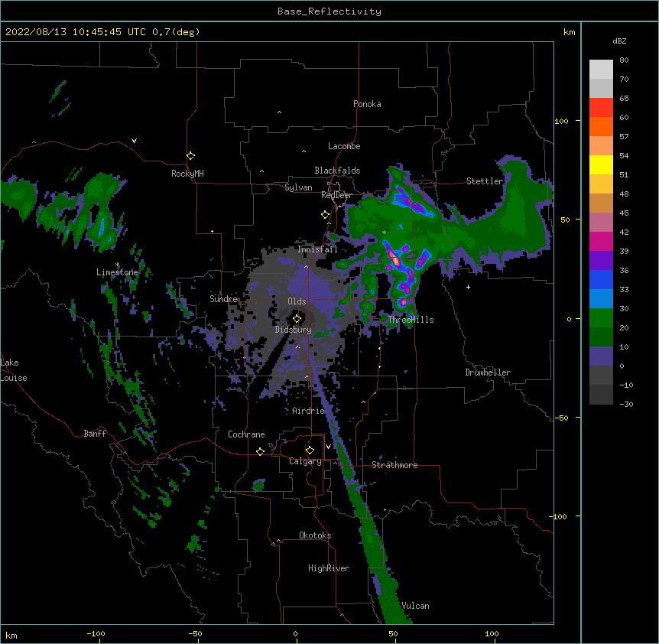Select the yellow V marker northwest of RockyMH
Image resolution: width=659 pixels, height=644 pixels.
tap(134, 141)
